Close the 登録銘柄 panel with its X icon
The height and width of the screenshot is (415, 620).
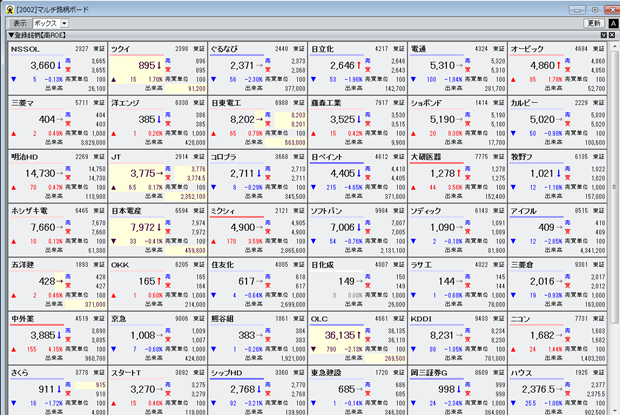pyautogui.click(x=612, y=35)
